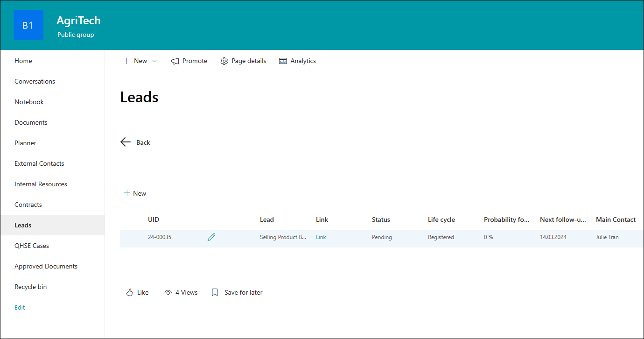Click the Edit navigation link
Screen dimensions: 644x339
(x=20, y=307)
